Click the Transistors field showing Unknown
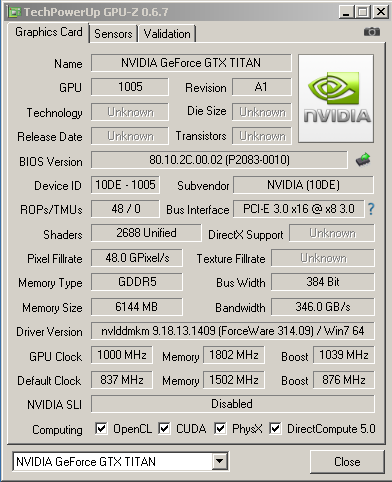The width and height of the screenshot is (392, 482). (262, 136)
